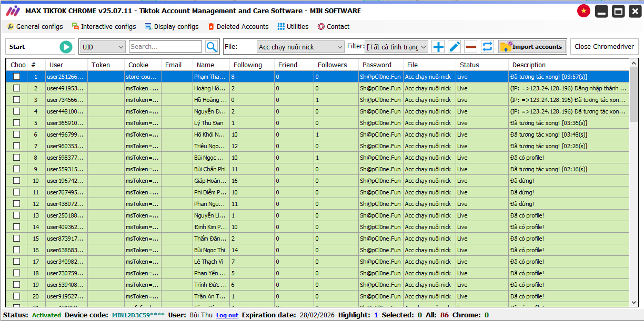The image size is (644, 321).
Task: Click user cell 'user496799...'
Action: click(66, 134)
